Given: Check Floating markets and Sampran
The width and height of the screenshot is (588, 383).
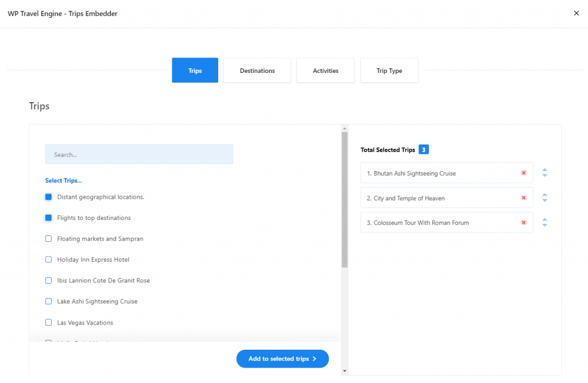Looking at the screenshot, I should pyautogui.click(x=48, y=238).
